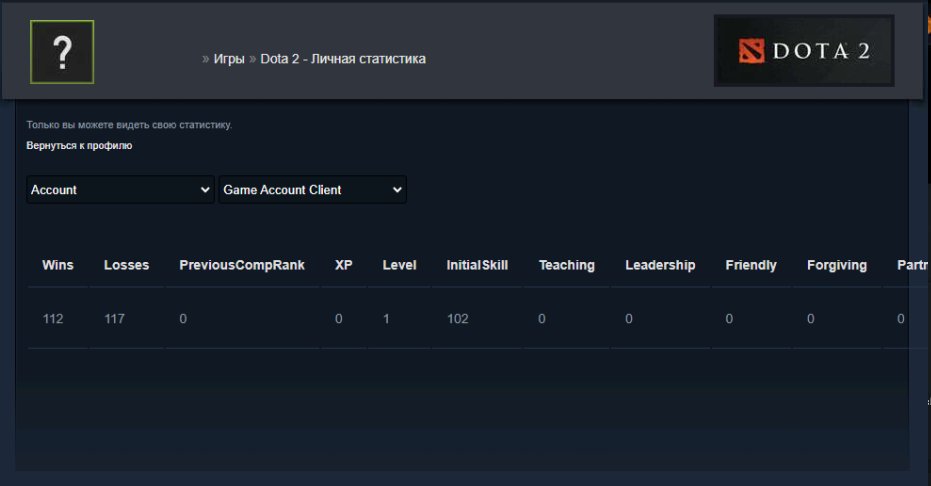Screen dimensions: 931x486
Task: Open Dota 2 - Личная статистика breadcrumb
Action: [343, 59]
